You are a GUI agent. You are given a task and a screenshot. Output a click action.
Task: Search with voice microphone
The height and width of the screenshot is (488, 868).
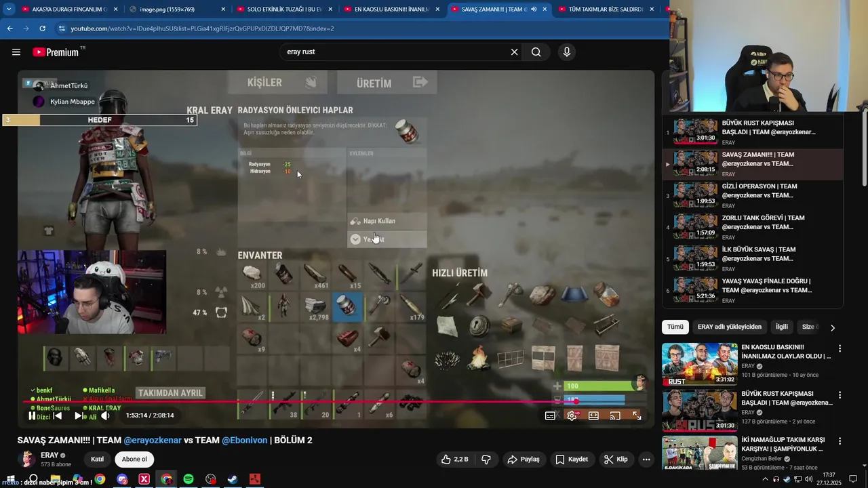(x=567, y=52)
